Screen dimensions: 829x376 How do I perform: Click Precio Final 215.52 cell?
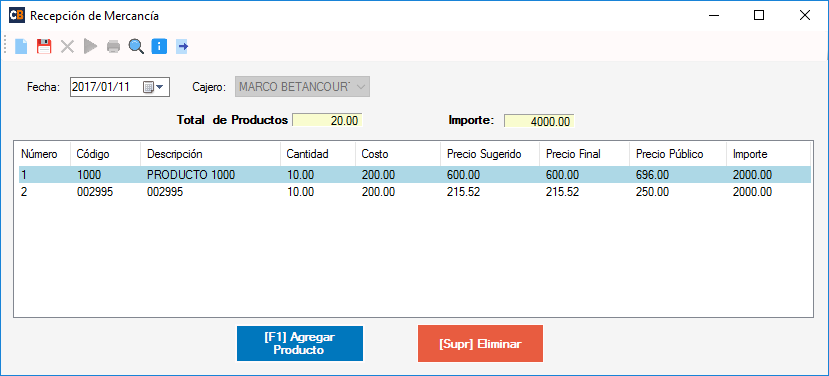point(563,192)
